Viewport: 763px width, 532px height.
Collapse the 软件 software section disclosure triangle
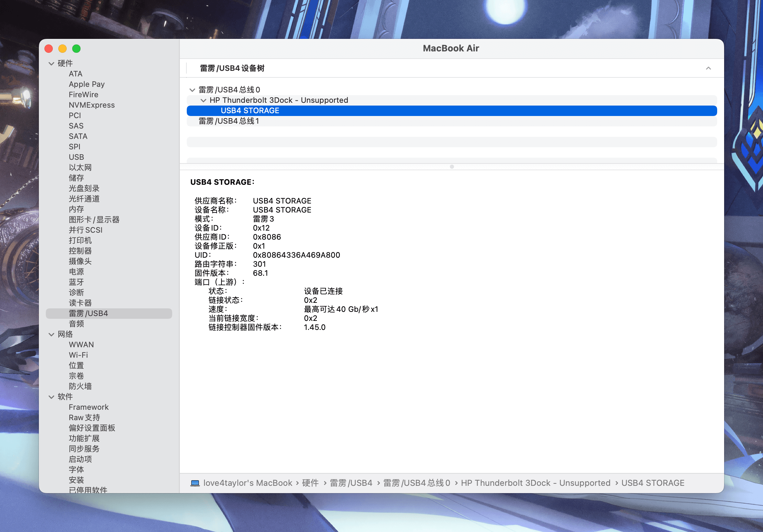(x=51, y=397)
